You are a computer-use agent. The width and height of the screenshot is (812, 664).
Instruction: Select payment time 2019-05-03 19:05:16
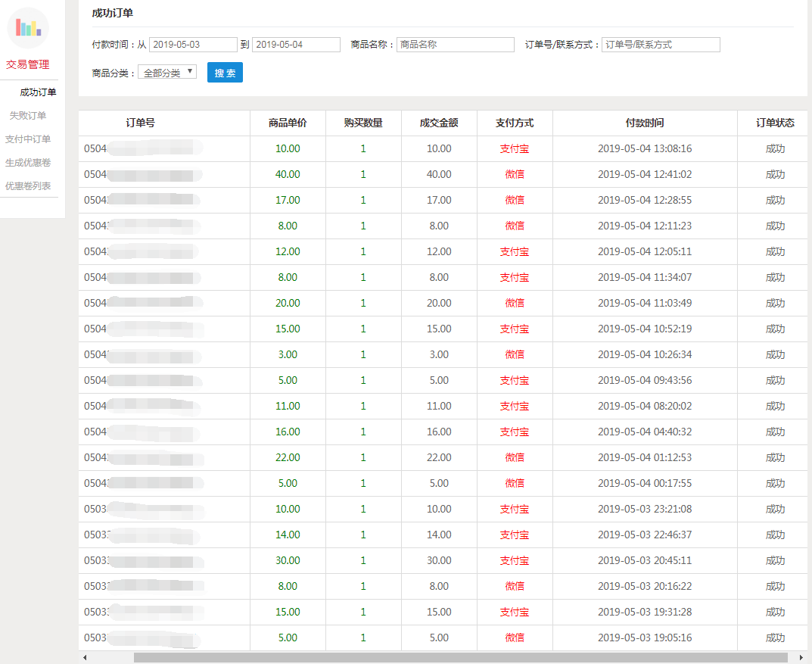(645, 638)
